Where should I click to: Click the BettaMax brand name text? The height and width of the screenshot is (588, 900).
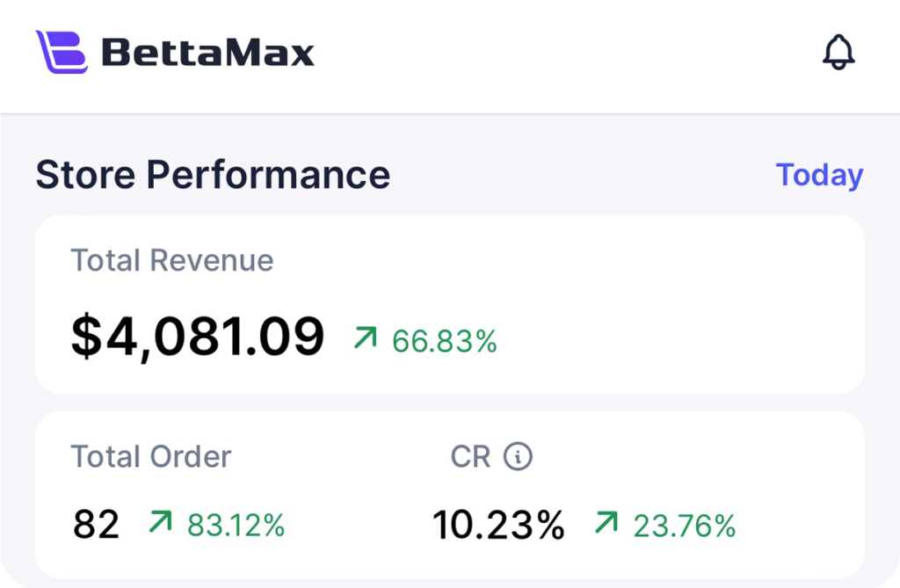208,53
